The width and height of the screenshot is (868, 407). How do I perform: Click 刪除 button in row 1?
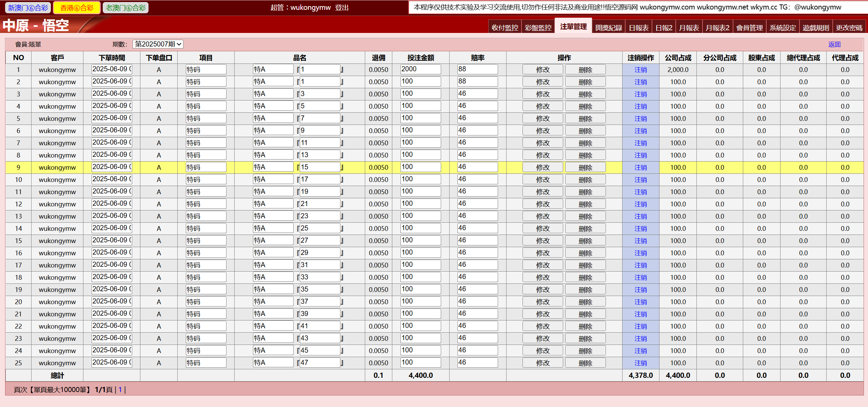[585, 70]
